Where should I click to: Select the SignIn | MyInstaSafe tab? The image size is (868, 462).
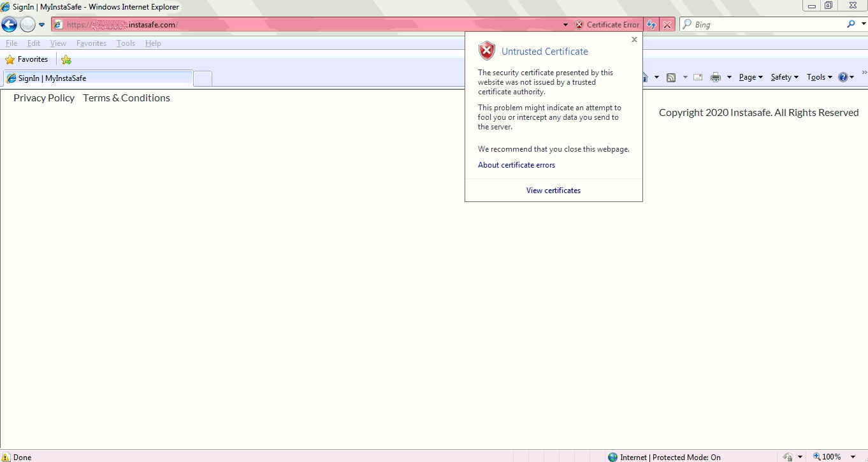point(98,78)
